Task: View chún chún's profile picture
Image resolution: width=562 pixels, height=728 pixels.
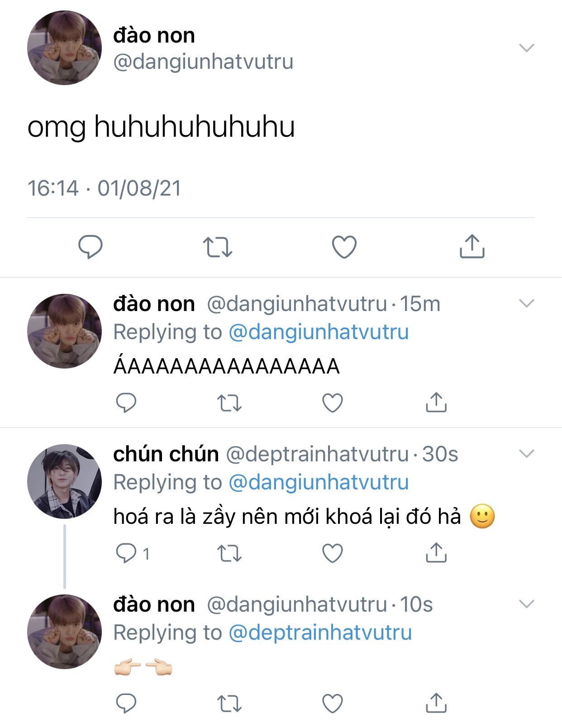Action: (x=64, y=481)
